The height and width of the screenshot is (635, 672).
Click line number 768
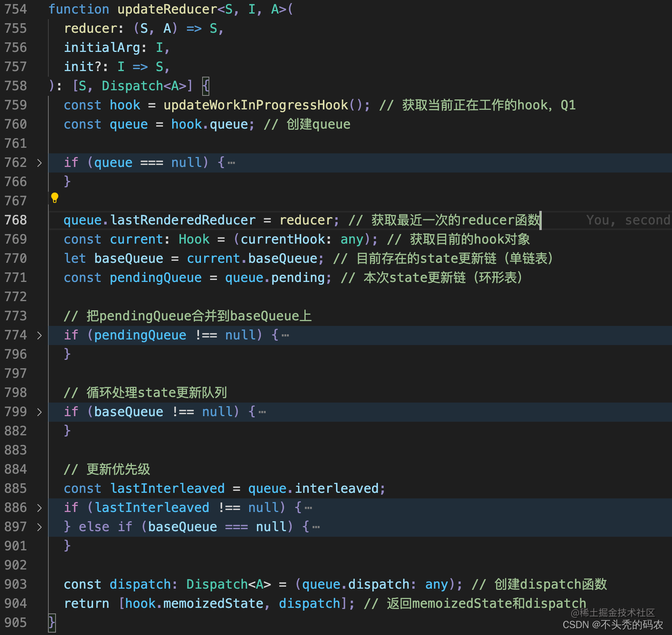15,220
